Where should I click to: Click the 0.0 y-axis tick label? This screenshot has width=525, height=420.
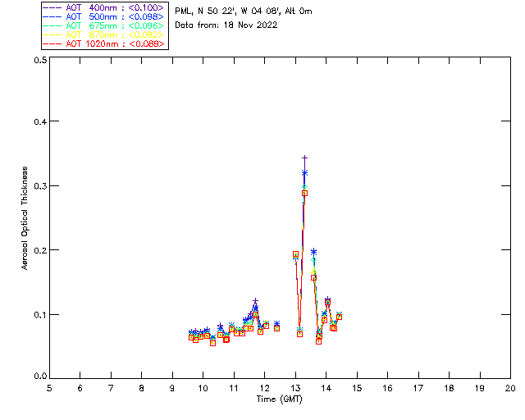40,377
